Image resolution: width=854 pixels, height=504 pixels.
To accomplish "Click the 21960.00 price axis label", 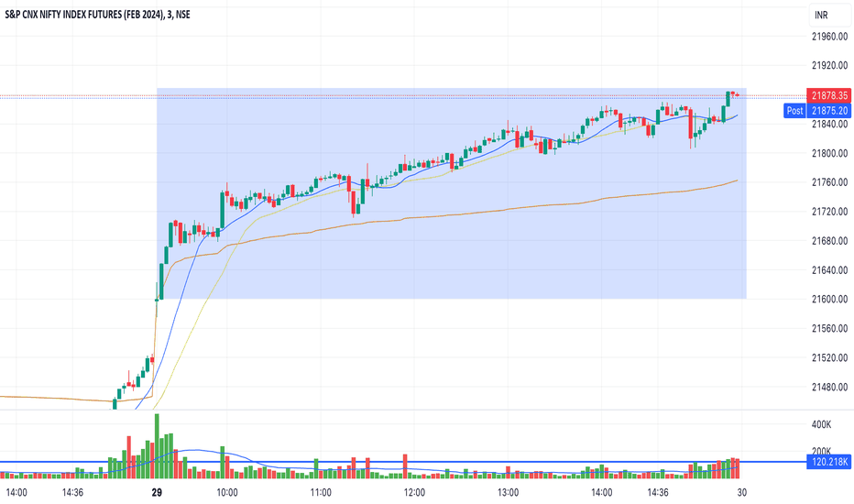I will click(x=829, y=37).
